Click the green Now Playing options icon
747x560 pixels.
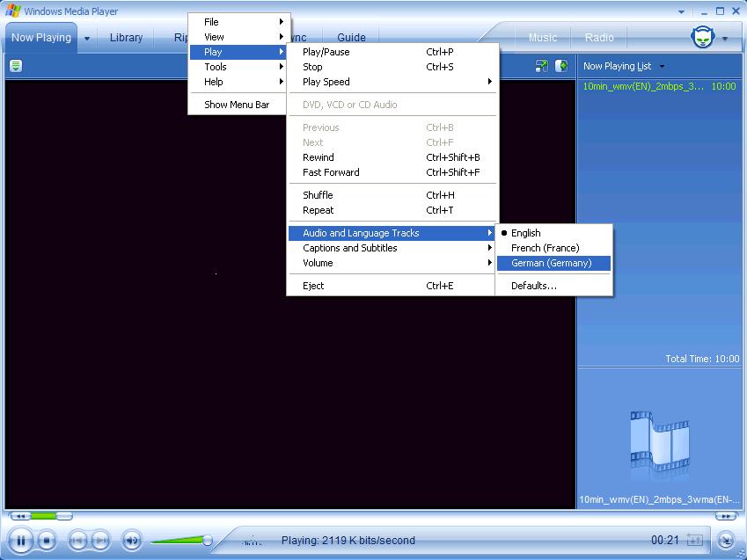16,66
